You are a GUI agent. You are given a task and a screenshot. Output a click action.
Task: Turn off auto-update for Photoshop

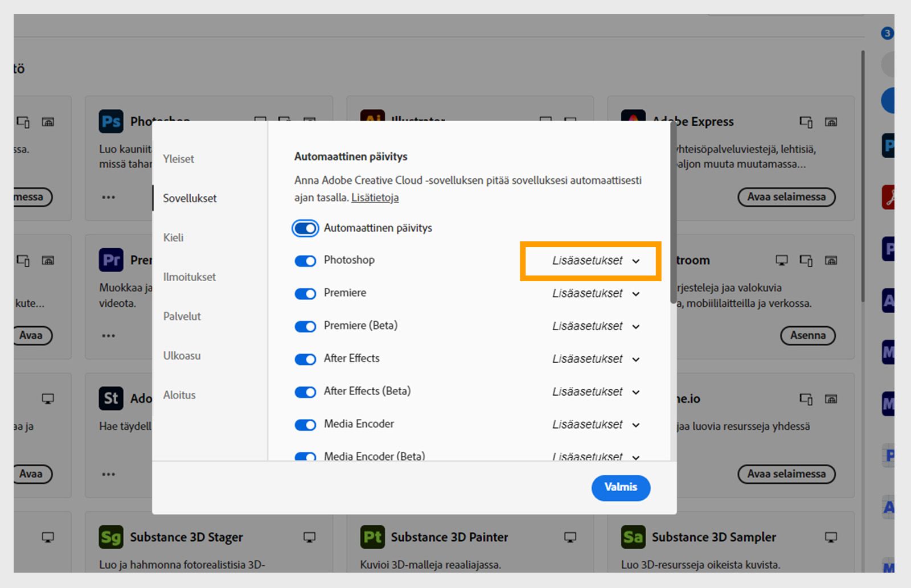(305, 261)
